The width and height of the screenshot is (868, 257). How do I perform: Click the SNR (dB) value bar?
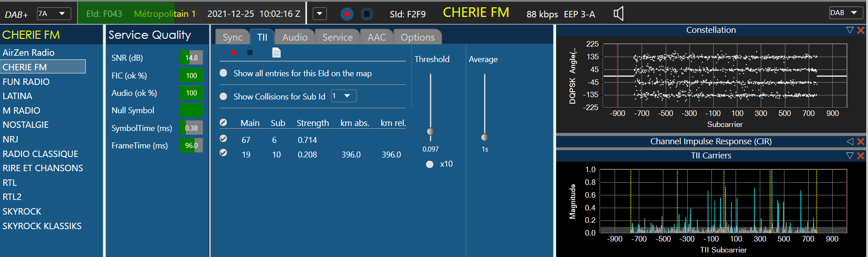click(x=191, y=58)
